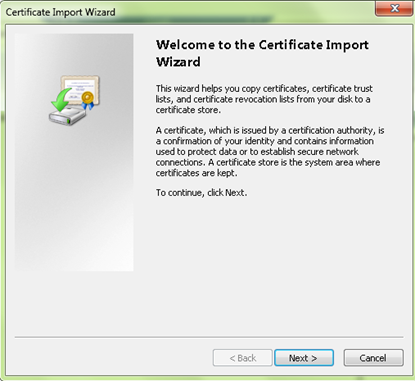
Task: Click the paragraph starting "This wizard helps you copy"
Action: 264,99
